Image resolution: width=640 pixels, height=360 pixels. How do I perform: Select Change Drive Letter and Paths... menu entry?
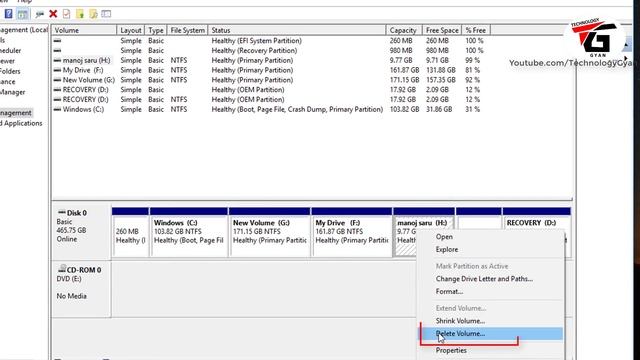(484, 279)
